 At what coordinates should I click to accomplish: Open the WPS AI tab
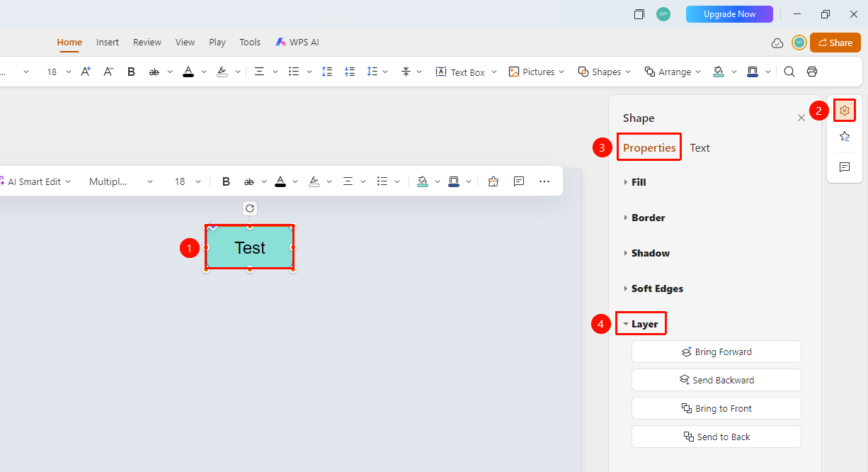pos(297,43)
